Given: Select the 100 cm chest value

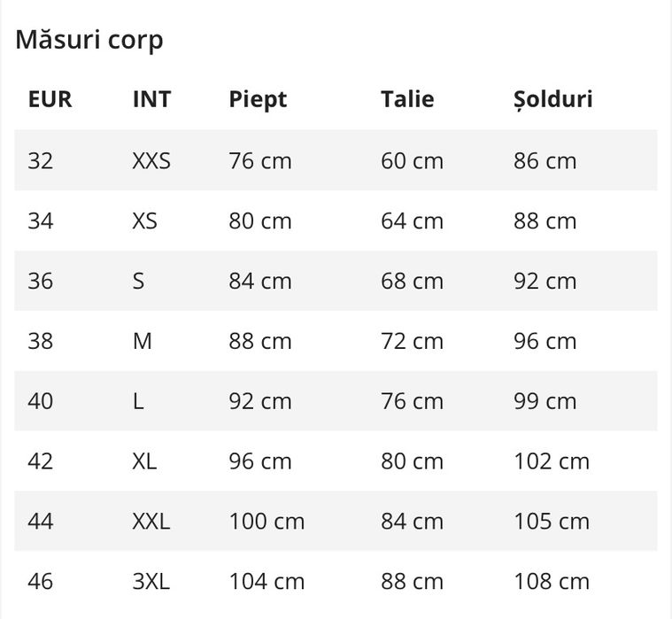Looking at the screenshot, I should pos(266,522).
